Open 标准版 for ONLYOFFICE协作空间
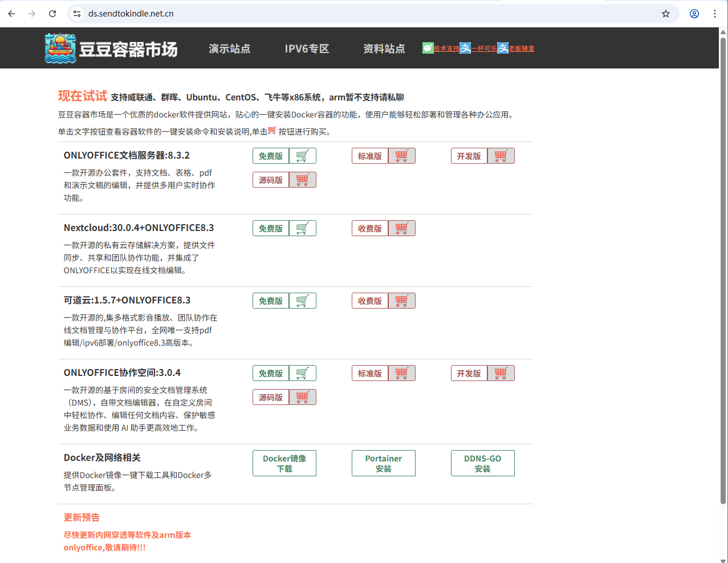 tap(370, 373)
